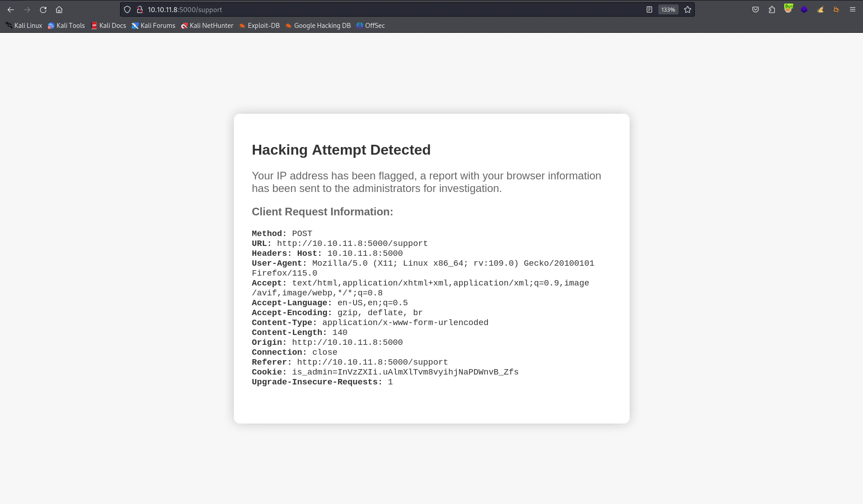
Task: Click the User-Agent Mozilla/5.0 line
Action: click(x=423, y=268)
